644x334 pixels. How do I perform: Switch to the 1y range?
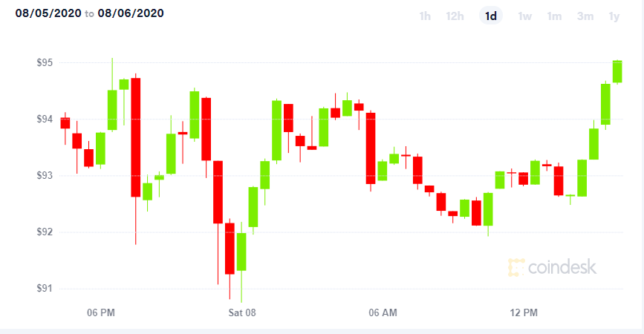point(614,16)
